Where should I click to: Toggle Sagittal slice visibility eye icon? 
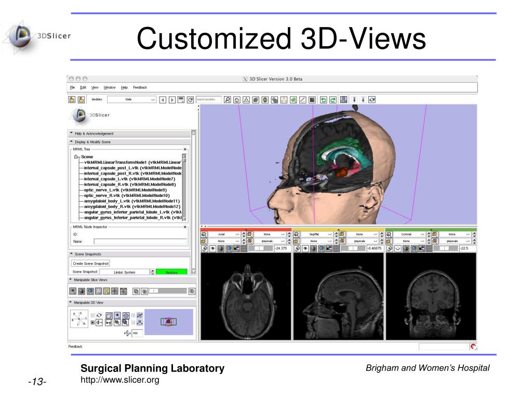coord(305,248)
